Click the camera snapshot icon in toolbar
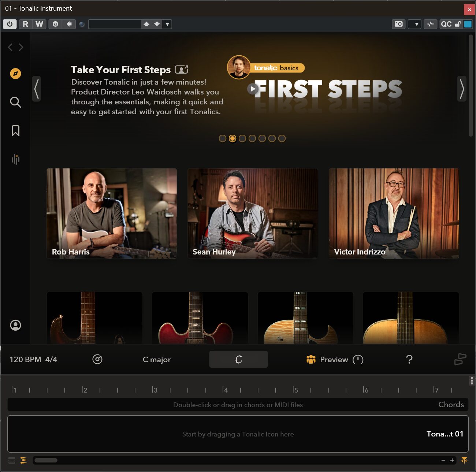Viewport: 476px width, 472px height. (398, 24)
